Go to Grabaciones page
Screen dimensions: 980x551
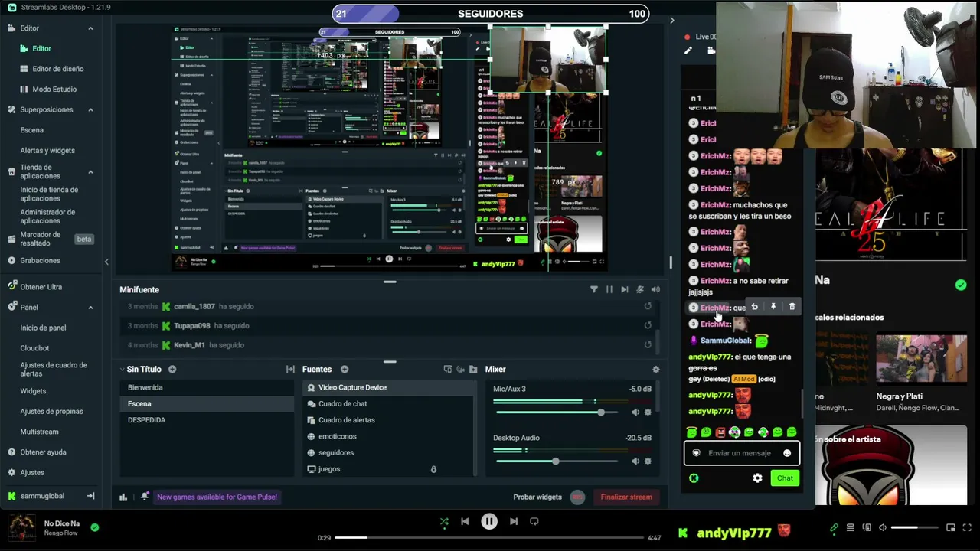tap(40, 261)
